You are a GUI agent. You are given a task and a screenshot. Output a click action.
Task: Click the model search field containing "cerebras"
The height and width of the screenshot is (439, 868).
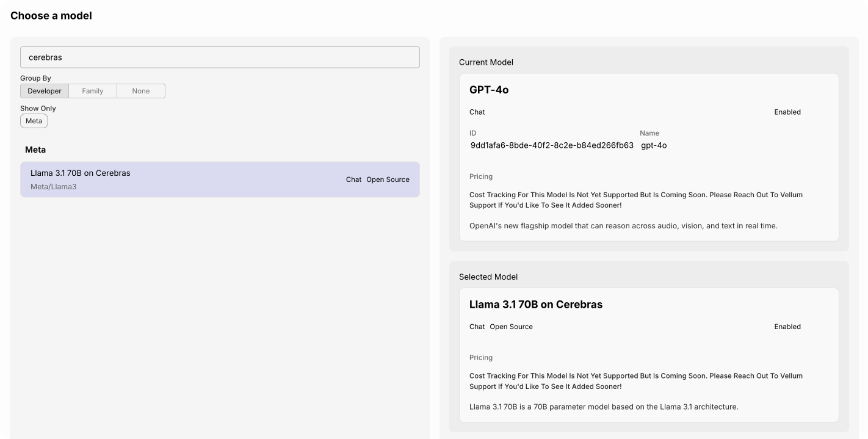coord(220,57)
